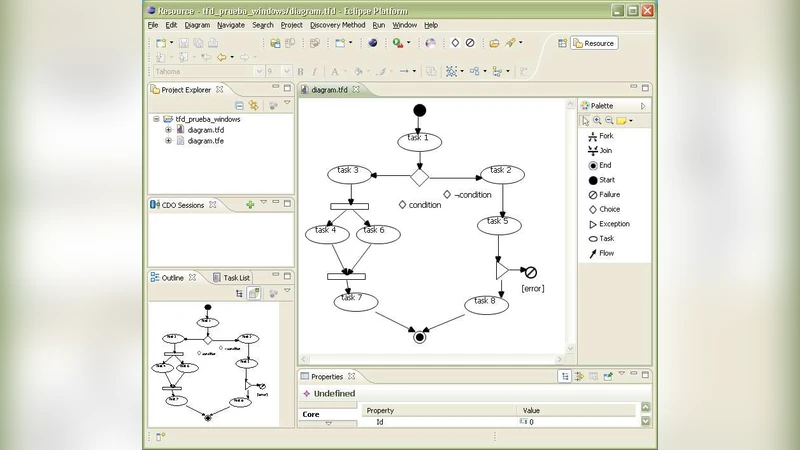Click Collapse All in Project Explorer
Viewport: 800px width, 450px height.
pyautogui.click(x=240, y=105)
